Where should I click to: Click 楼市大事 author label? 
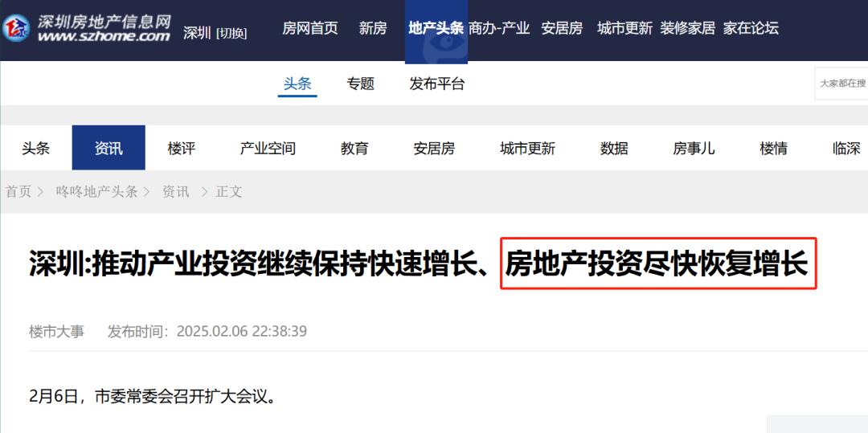[56, 332]
